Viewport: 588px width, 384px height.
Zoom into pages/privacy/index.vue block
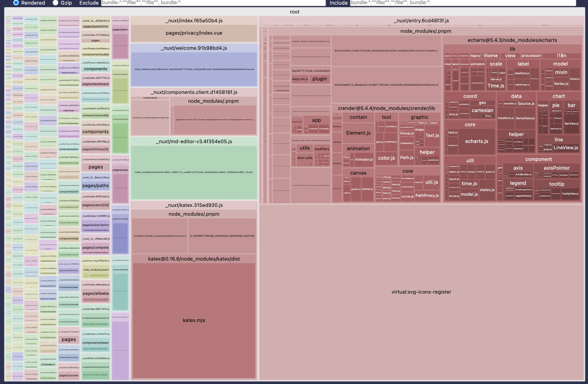click(x=194, y=33)
